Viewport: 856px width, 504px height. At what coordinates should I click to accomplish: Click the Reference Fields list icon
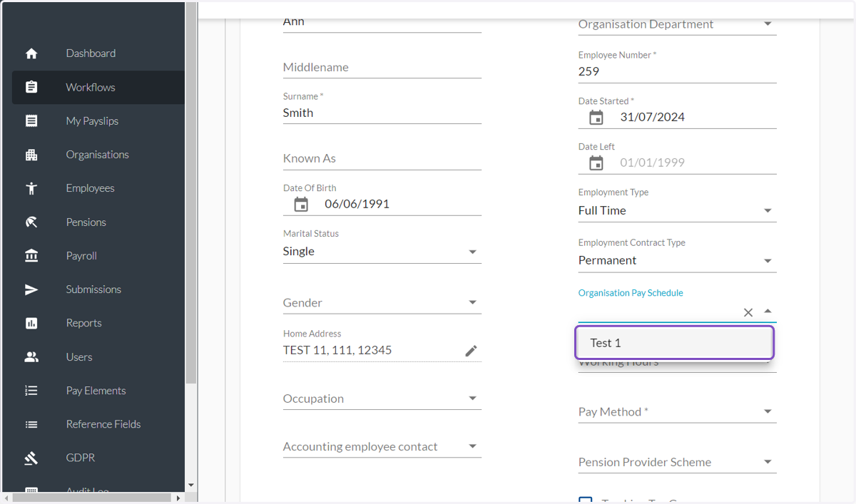[31, 424]
